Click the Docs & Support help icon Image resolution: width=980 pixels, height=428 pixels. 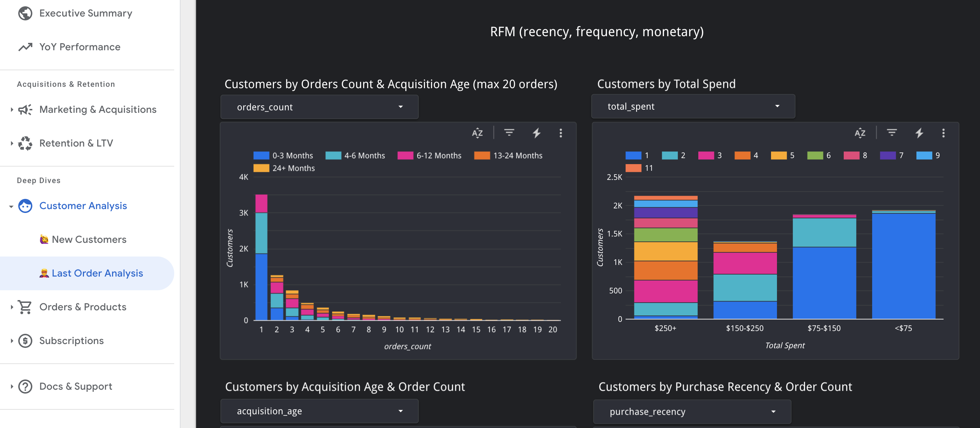click(x=25, y=386)
